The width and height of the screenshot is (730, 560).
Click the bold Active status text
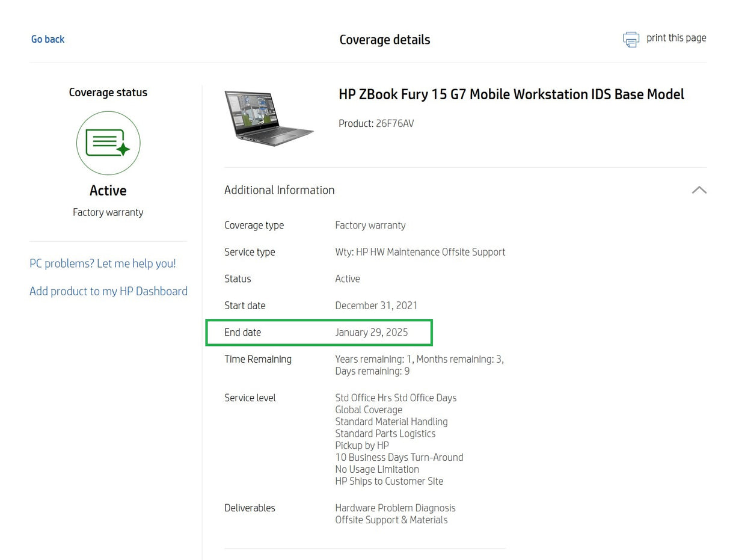[108, 191]
